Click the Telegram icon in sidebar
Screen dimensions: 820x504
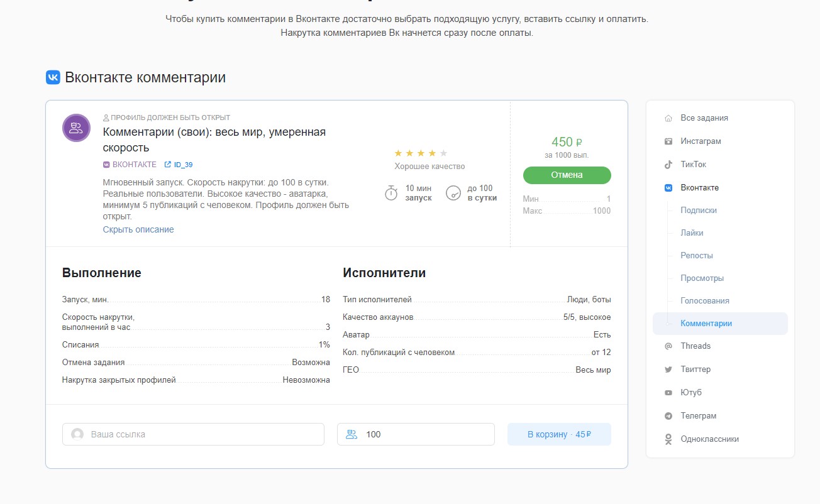[x=668, y=416]
